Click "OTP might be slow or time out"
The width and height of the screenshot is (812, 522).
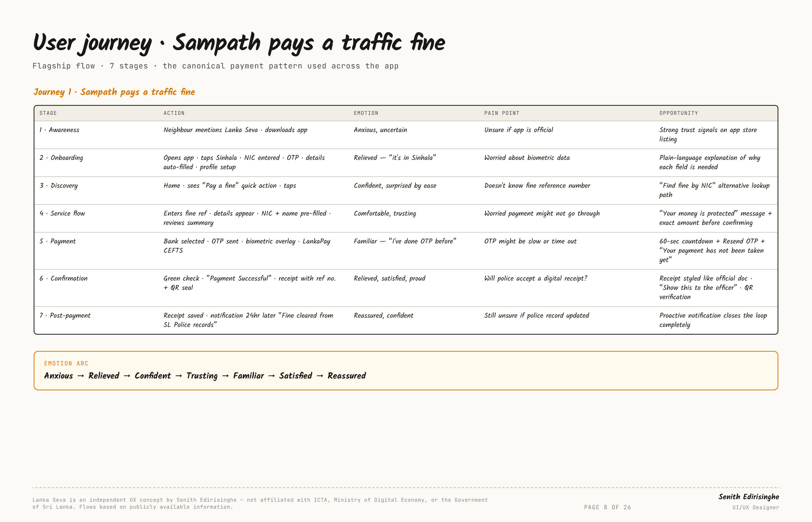[x=530, y=241]
